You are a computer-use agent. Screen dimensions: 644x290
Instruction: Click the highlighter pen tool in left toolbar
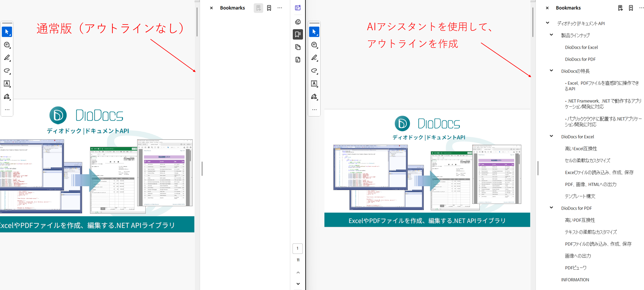tap(7, 58)
